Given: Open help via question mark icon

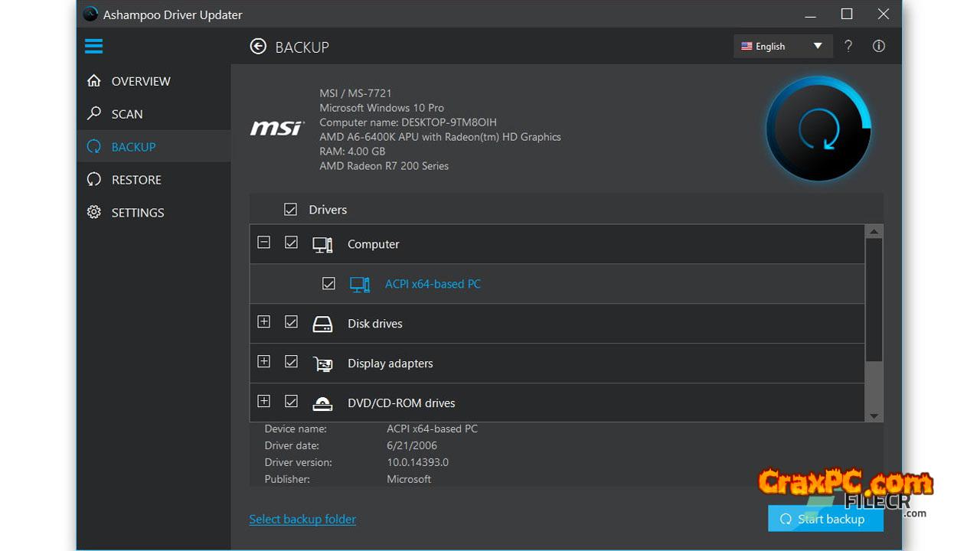Looking at the screenshot, I should 848,46.
